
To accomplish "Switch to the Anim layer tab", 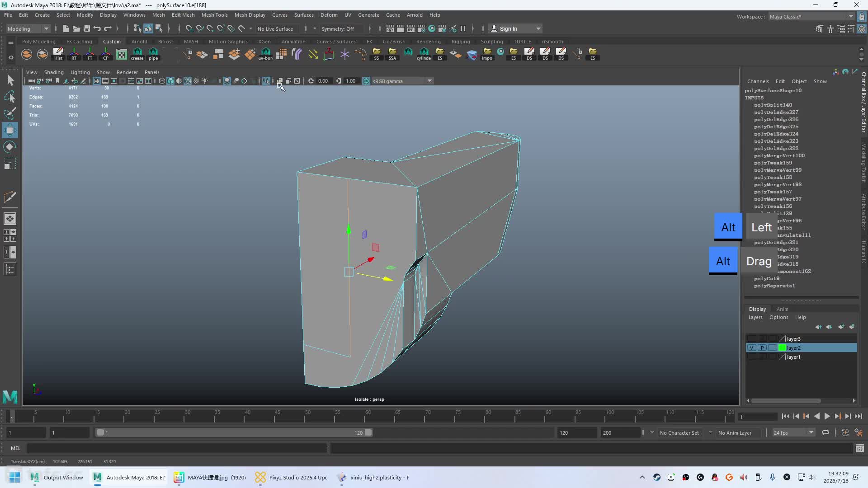I will coord(782,310).
